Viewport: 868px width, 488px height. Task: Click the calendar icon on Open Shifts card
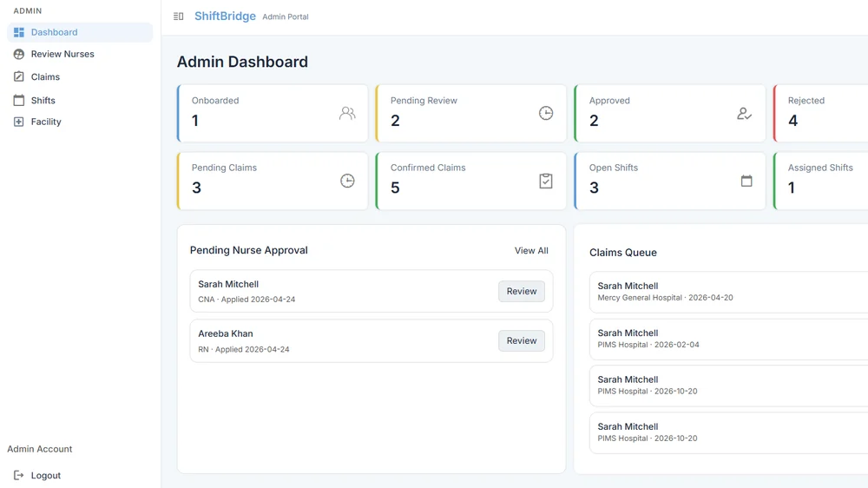point(746,181)
